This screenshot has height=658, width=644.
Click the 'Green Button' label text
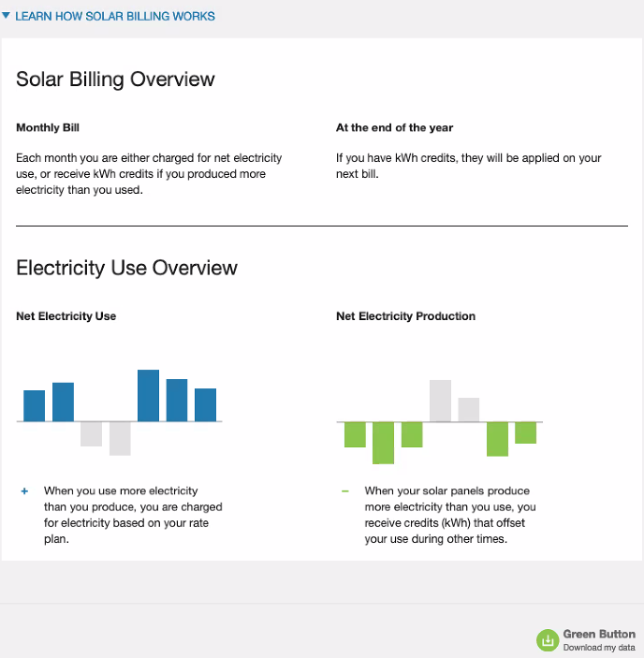click(x=599, y=635)
